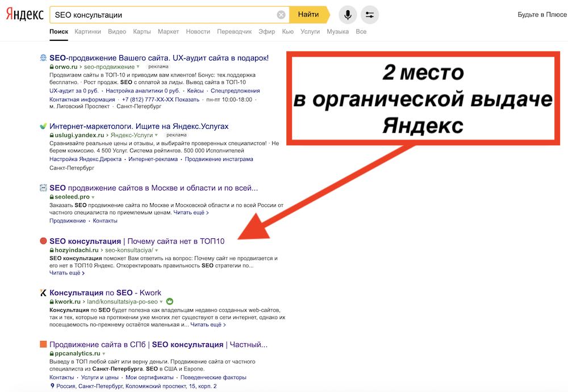568x392 pixels.
Task: Click the seo-konsultaciya/ URL path
Action: coord(129,250)
